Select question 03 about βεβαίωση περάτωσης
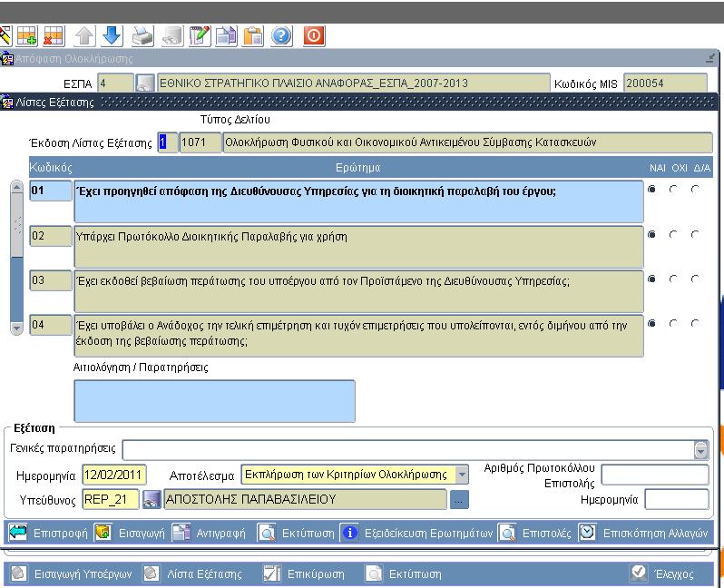Viewport: 724px width, 588px height. (x=358, y=291)
